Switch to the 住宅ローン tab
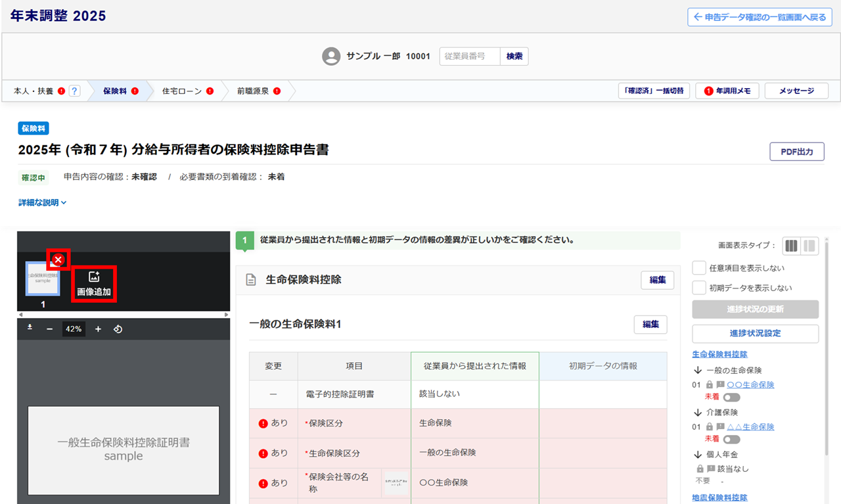841x504 pixels. (x=183, y=91)
